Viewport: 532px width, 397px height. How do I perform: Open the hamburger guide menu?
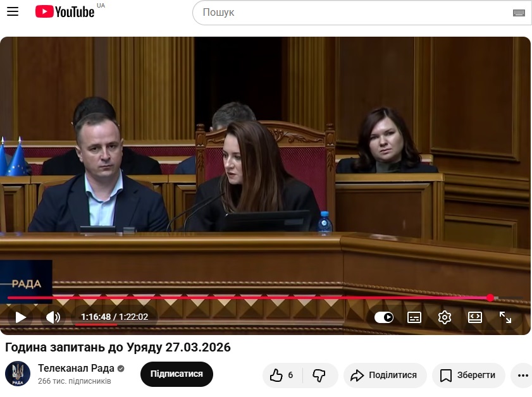13,12
